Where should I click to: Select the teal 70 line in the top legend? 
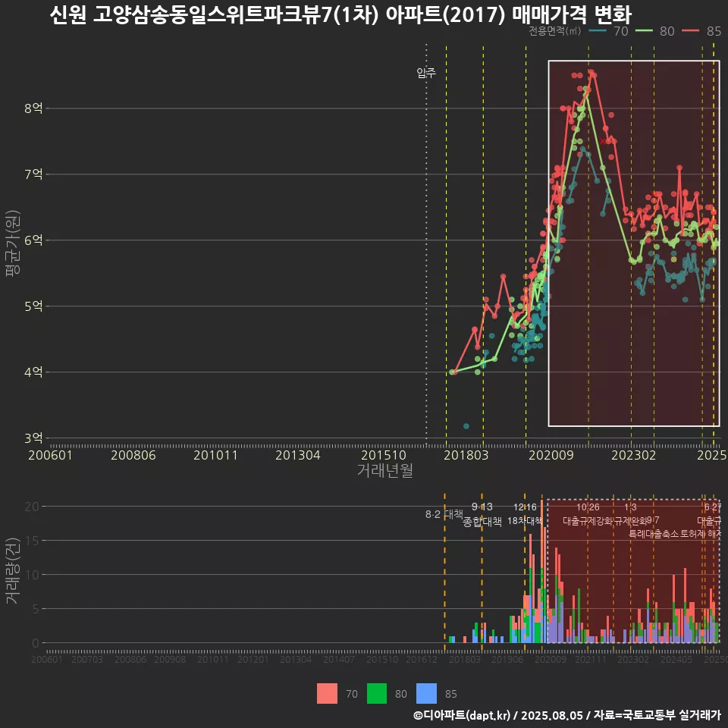click(598, 31)
